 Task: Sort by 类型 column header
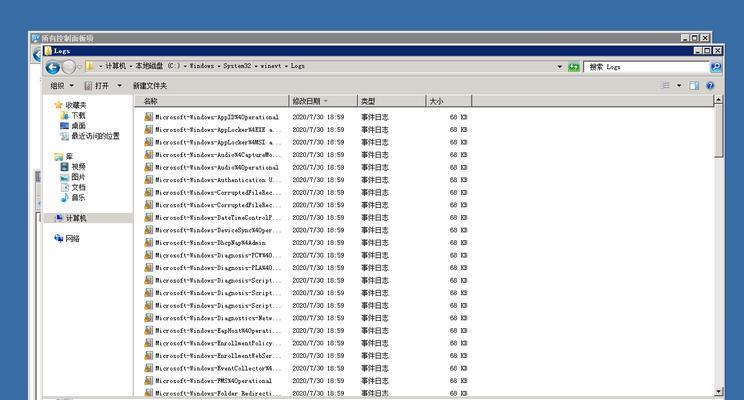coord(391,101)
